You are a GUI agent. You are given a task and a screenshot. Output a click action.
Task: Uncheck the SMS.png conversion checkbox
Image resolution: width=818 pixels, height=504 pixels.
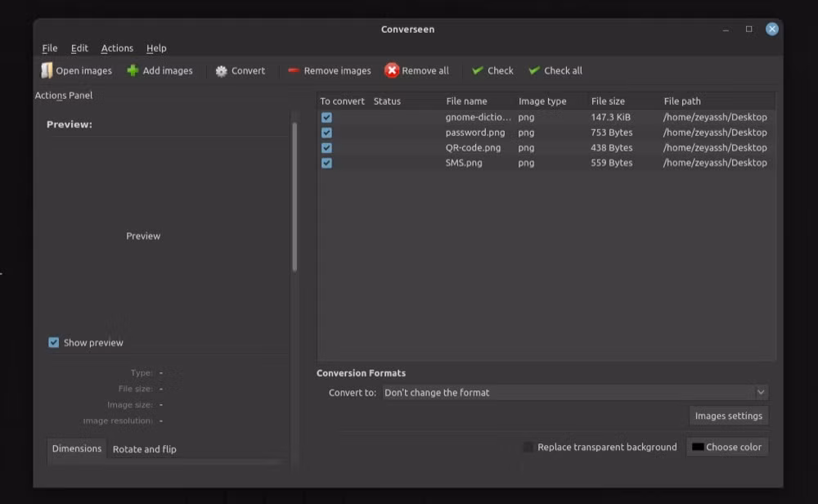pos(326,163)
